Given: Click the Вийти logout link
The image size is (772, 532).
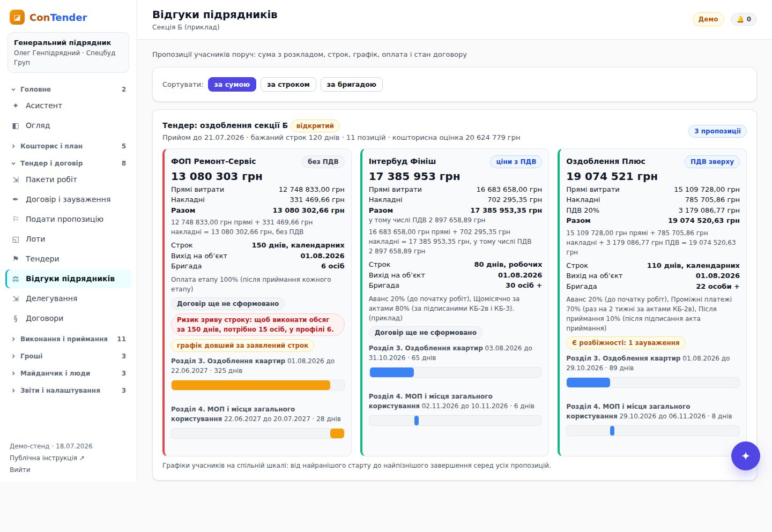Looking at the screenshot, I should pyautogui.click(x=20, y=470).
